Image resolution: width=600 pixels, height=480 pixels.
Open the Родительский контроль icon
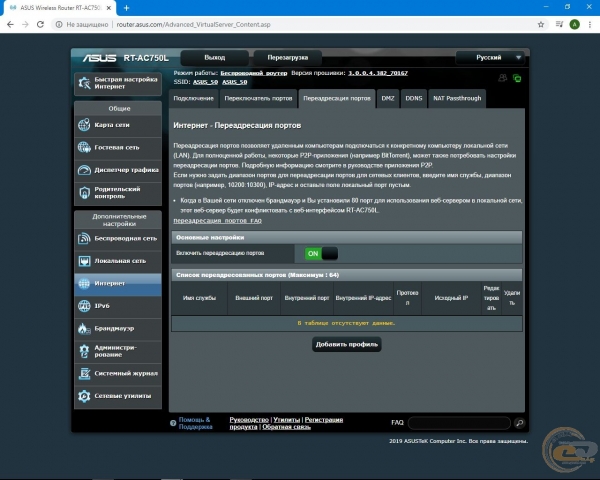(x=84, y=192)
